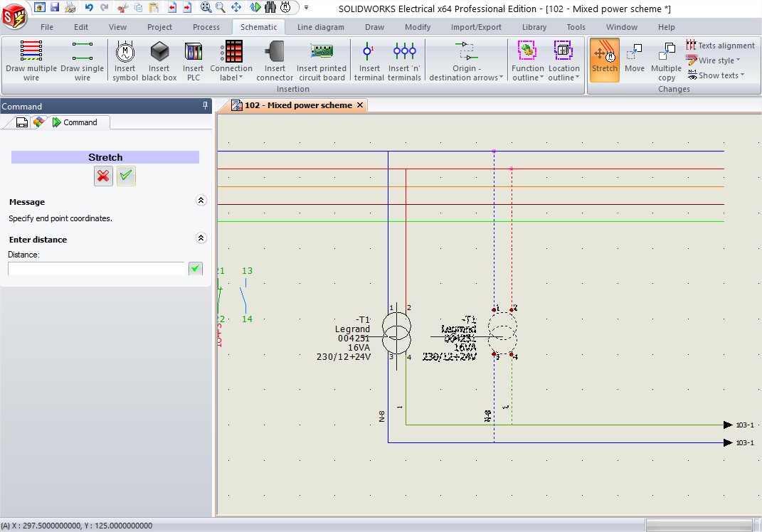Screen dimensions: 762x532
Task: Select the Draw multiple wire tool
Action: [31, 60]
